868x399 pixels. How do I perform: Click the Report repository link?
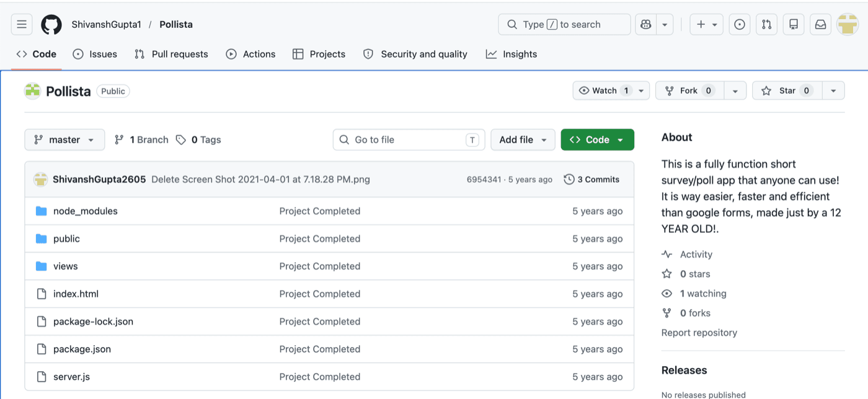(699, 333)
